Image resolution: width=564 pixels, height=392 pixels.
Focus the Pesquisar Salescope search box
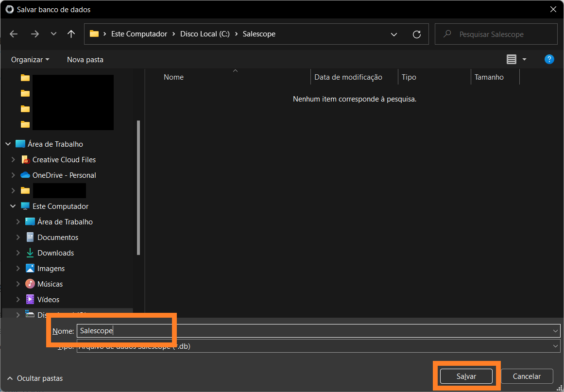click(x=496, y=34)
